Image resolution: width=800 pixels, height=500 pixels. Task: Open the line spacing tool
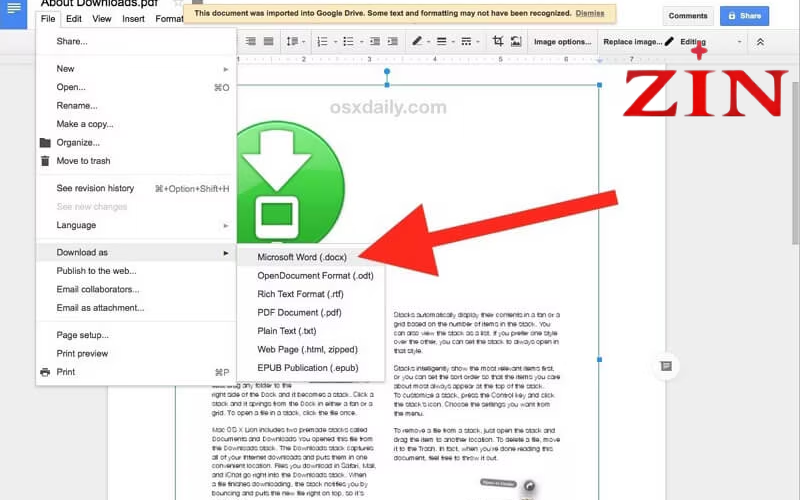292,41
